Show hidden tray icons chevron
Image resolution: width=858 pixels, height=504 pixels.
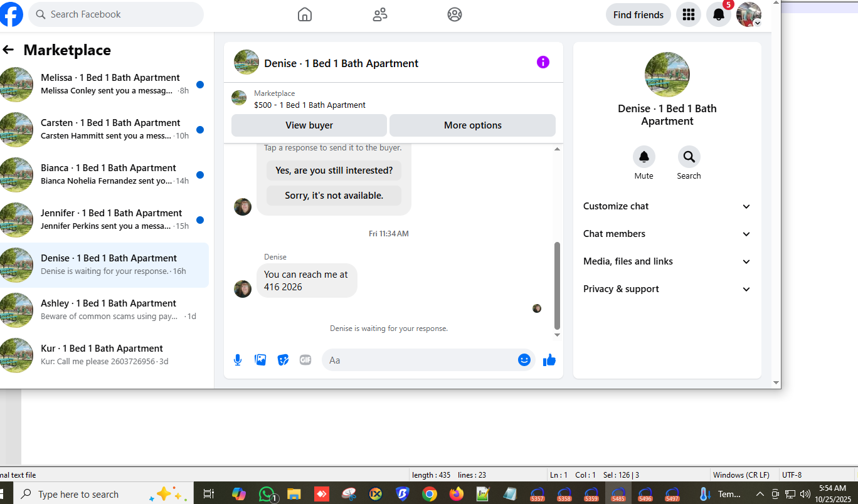pyautogui.click(x=760, y=494)
